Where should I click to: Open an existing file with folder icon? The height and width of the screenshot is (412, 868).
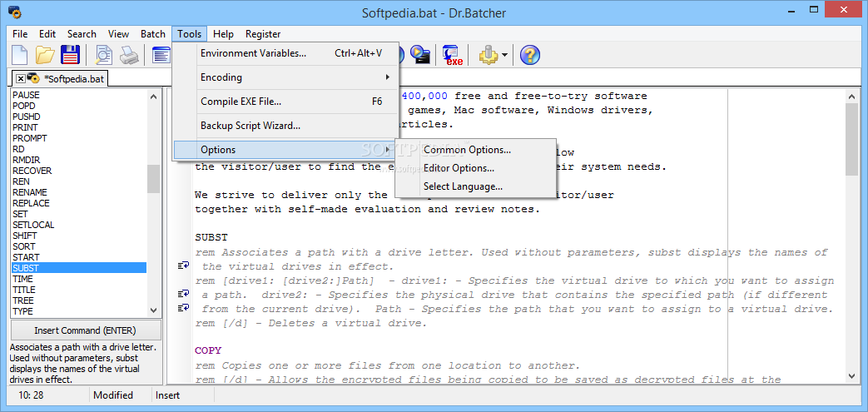point(45,54)
